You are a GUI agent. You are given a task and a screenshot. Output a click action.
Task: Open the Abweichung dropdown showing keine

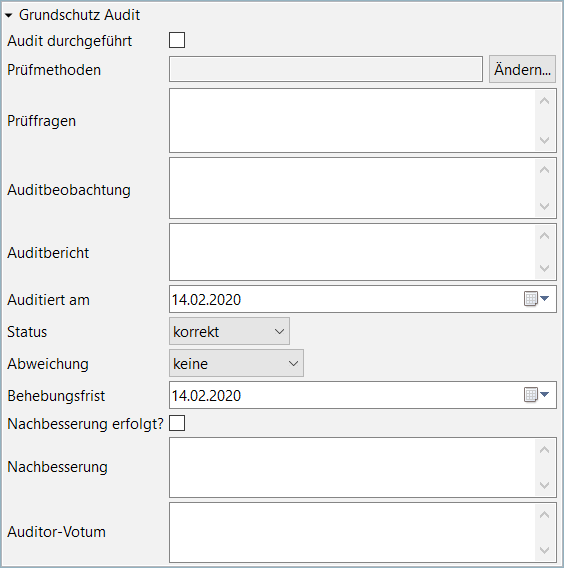point(236,363)
